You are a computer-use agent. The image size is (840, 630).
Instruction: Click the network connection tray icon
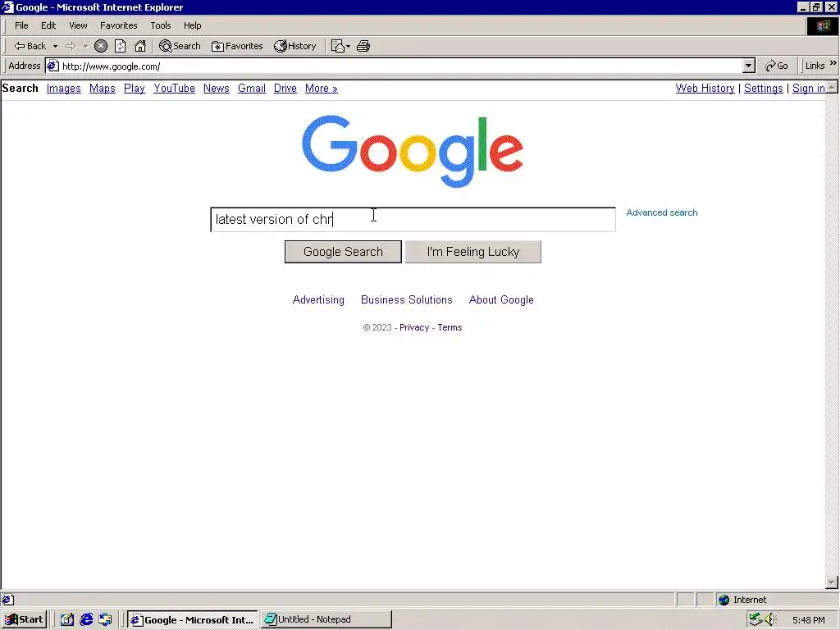756,620
